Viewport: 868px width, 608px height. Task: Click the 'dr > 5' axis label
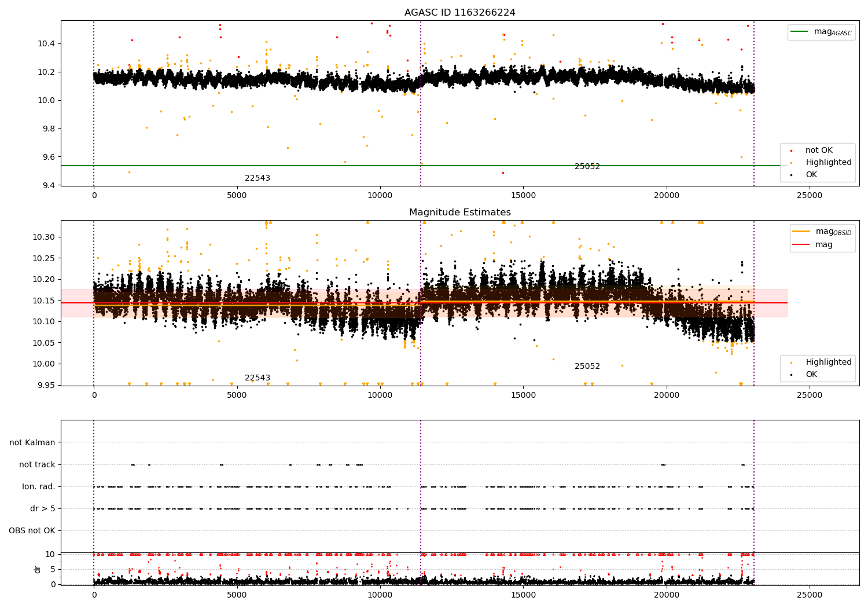[x=43, y=509]
